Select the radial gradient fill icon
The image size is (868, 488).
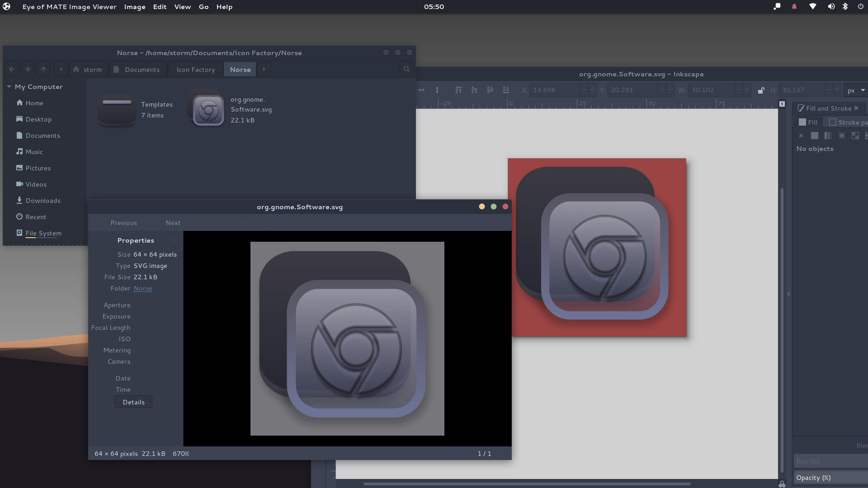coord(842,136)
